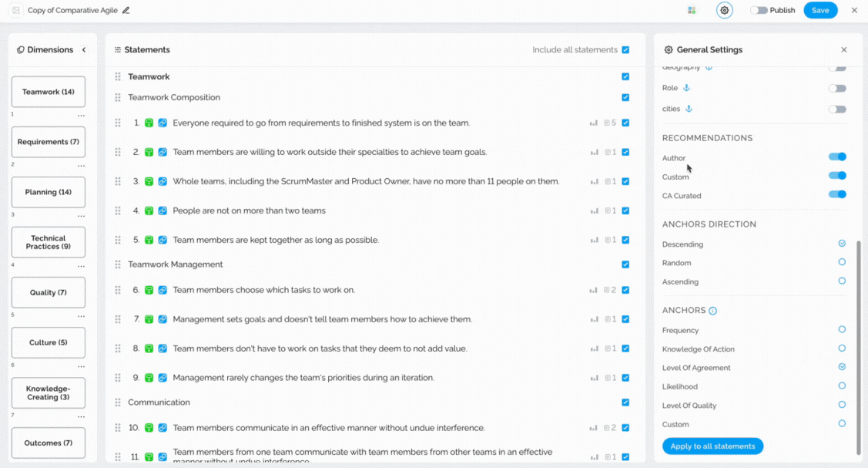The image size is (868, 468).
Task: Open the three-dot menu under Quality
Action: [82, 316]
